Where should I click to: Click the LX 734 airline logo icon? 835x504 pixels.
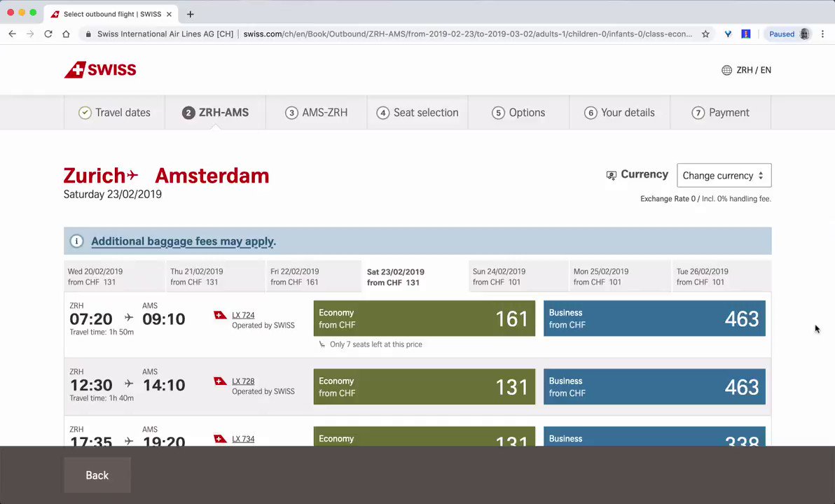220,438
